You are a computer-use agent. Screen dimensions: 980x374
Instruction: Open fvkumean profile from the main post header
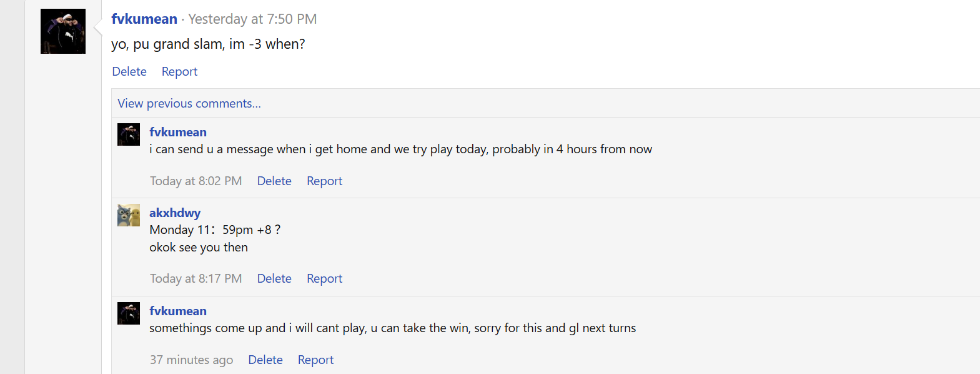pyautogui.click(x=144, y=19)
